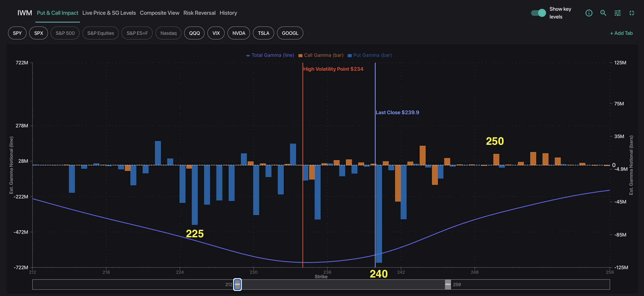This screenshot has width=644, height=296.
Task: Click the right range slider handle at 259
Action: [x=448, y=284]
